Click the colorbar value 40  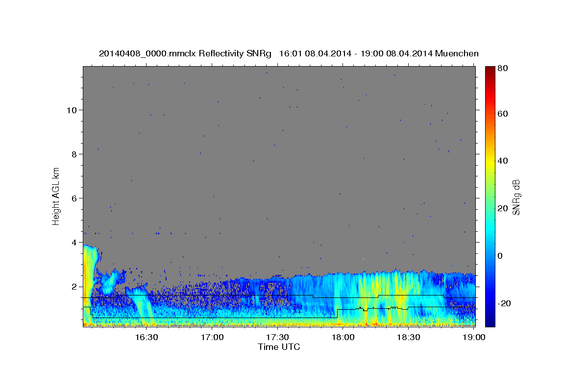pyautogui.click(x=503, y=161)
